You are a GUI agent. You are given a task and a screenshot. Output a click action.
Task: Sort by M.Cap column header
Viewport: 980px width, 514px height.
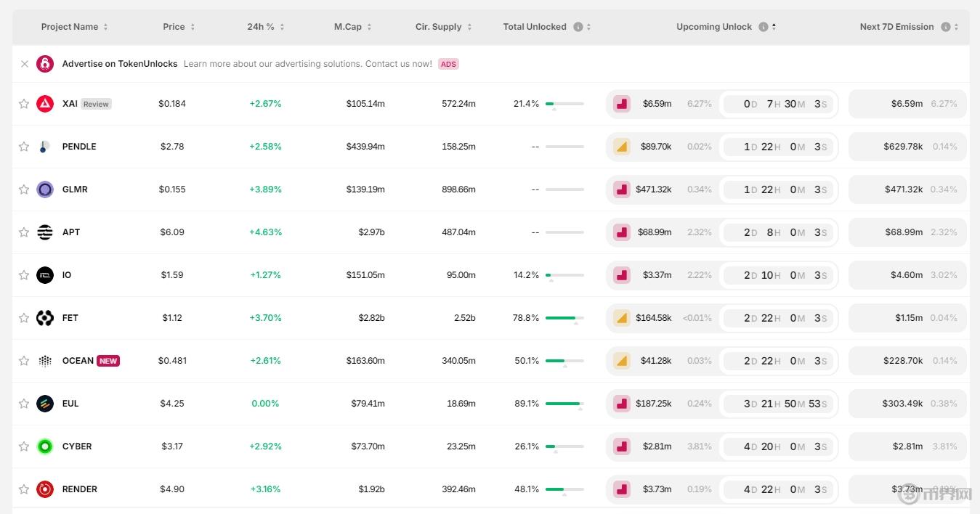pos(352,27)
